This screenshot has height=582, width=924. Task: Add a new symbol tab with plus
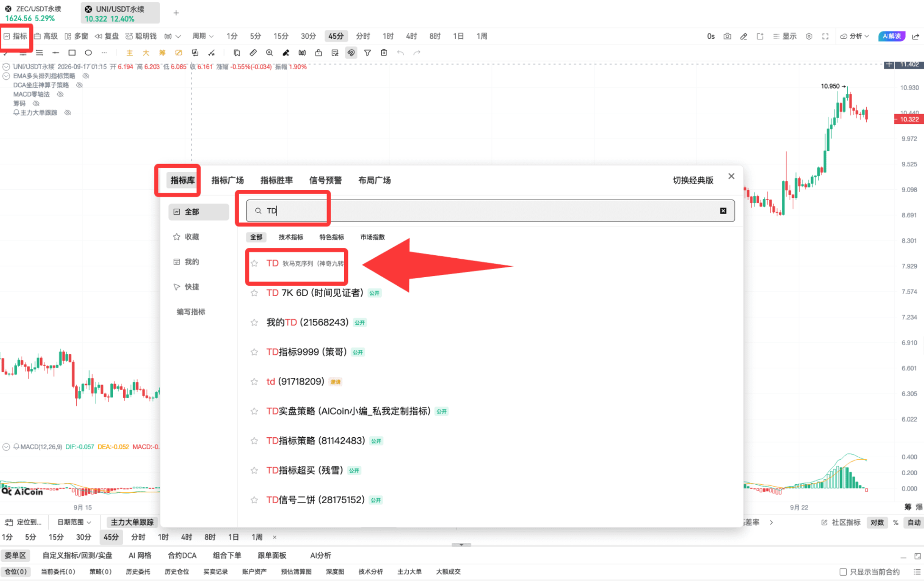pos(176,13)
